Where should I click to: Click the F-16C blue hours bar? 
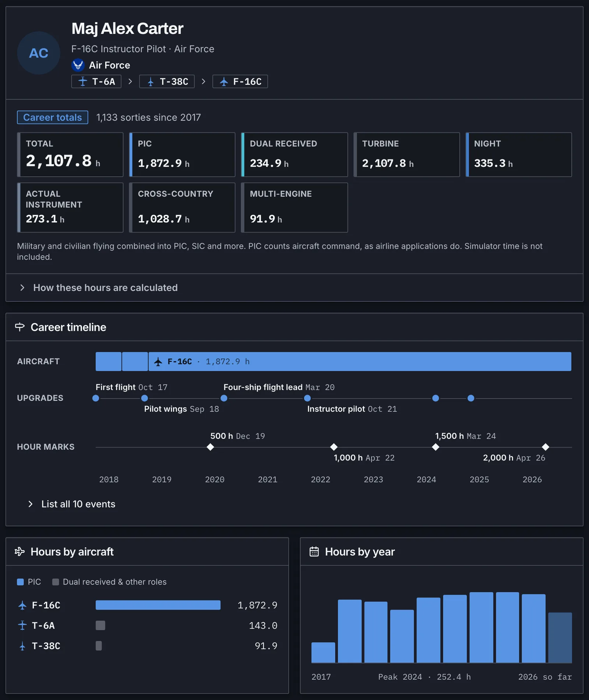[158, 605]
